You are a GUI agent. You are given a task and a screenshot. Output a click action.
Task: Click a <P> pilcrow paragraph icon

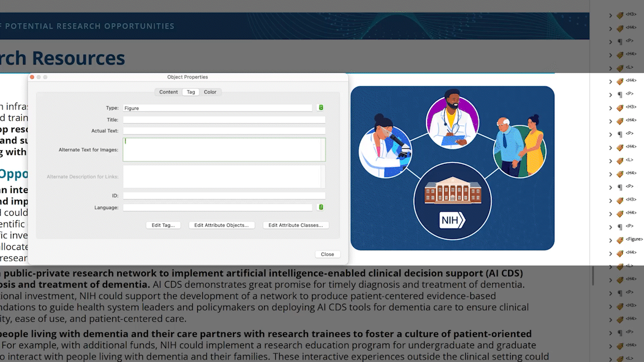click(619, 41)
